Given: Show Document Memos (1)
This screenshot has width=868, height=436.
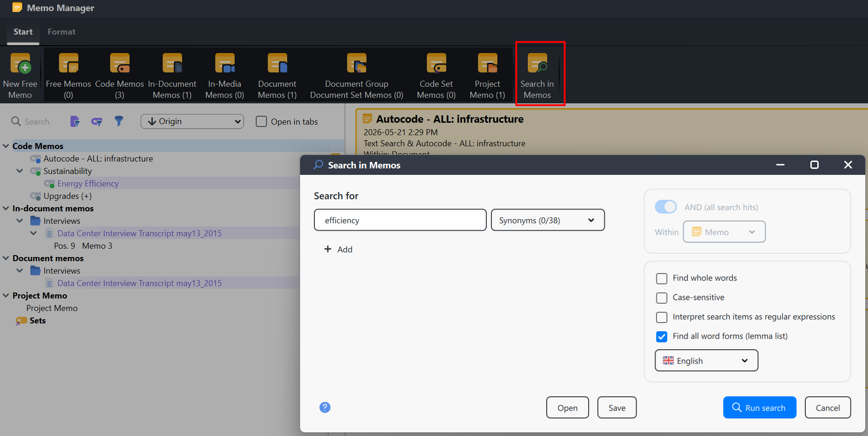Looking at the screenshot, I should [x=277, y=76].
